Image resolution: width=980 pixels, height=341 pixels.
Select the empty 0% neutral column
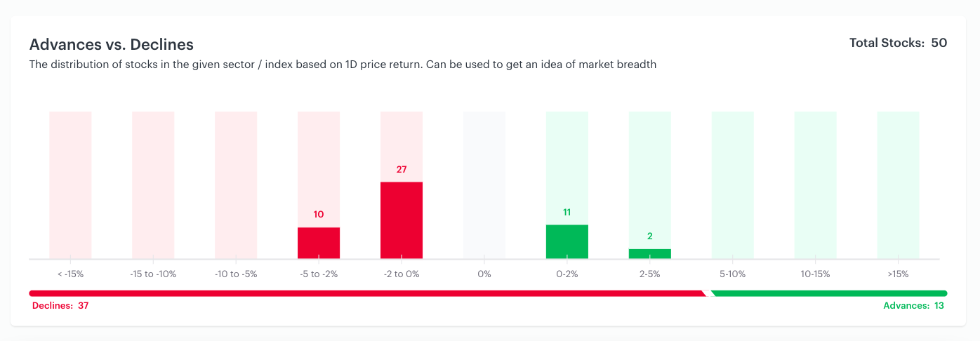click(x=484, y=185)
